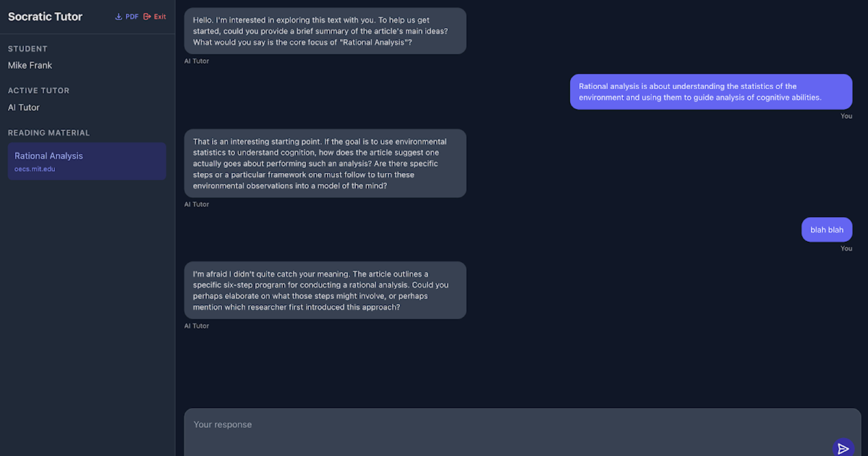868x456 pixels.
Task: Click the Active Tutor section header
Action: [39, 90]
